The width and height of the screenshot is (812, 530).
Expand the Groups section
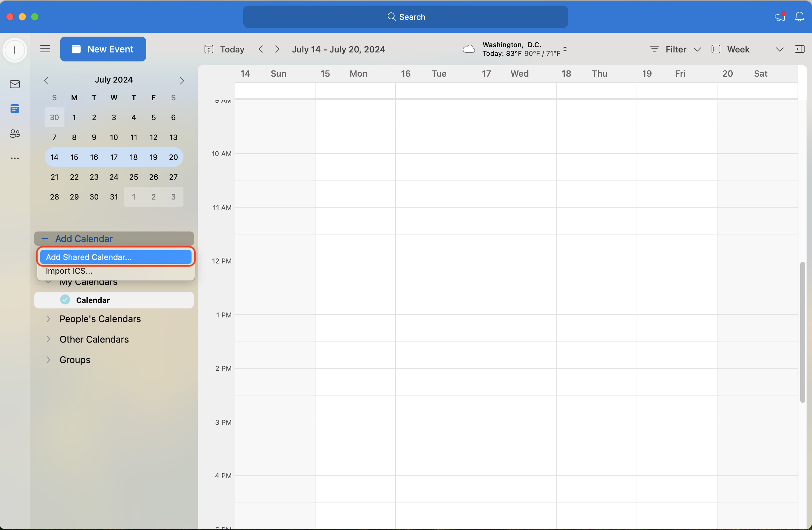pyautogui.click(x=48, y=360)
